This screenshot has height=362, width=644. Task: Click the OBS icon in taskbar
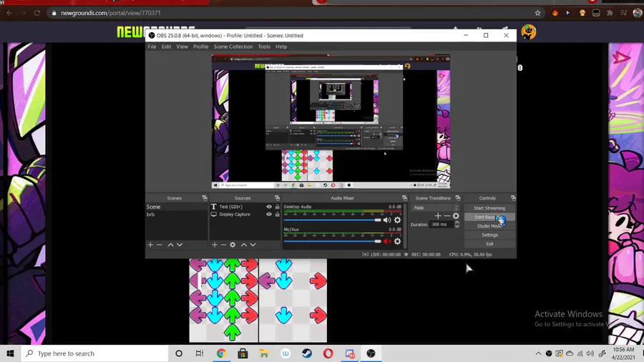tap(371, 353)
